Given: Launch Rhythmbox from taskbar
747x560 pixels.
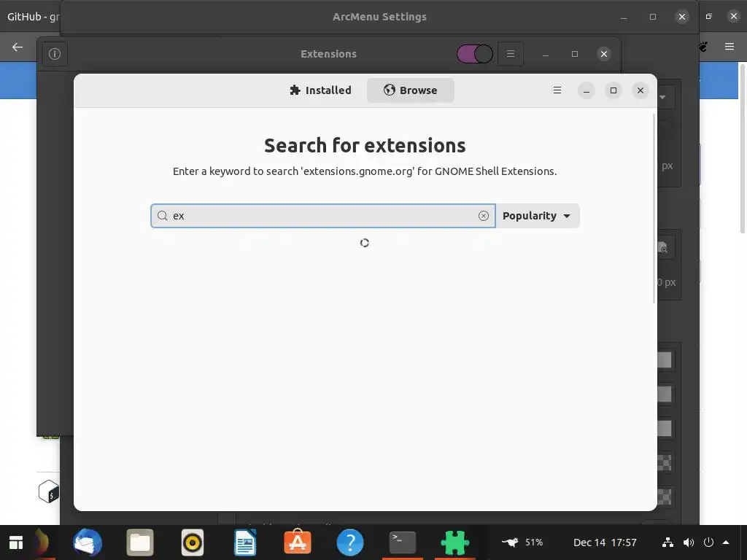Looking at the screenshot, I should [193, 542].
